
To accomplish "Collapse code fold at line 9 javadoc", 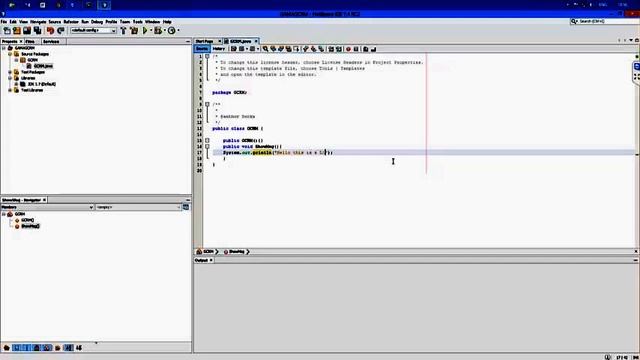I will [x=207, y=104].
